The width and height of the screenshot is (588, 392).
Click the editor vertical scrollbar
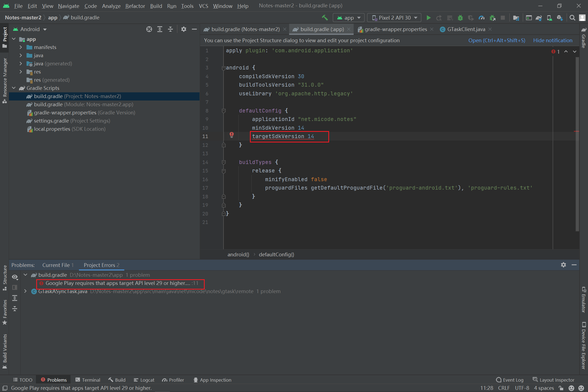pyautogui.click(x=577, y=144)
